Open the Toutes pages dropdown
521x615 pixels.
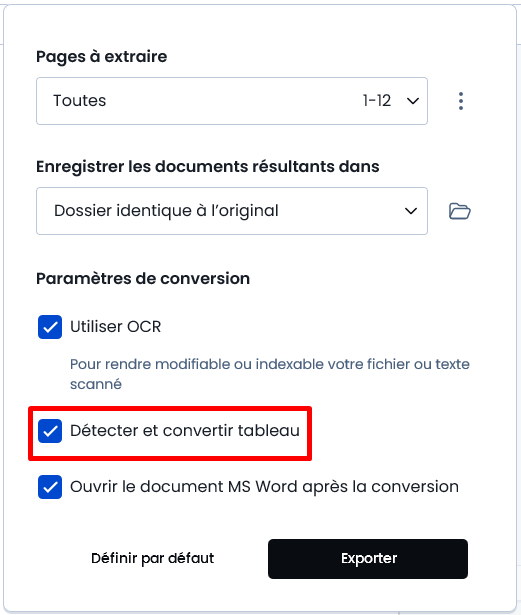pos(232,101)
